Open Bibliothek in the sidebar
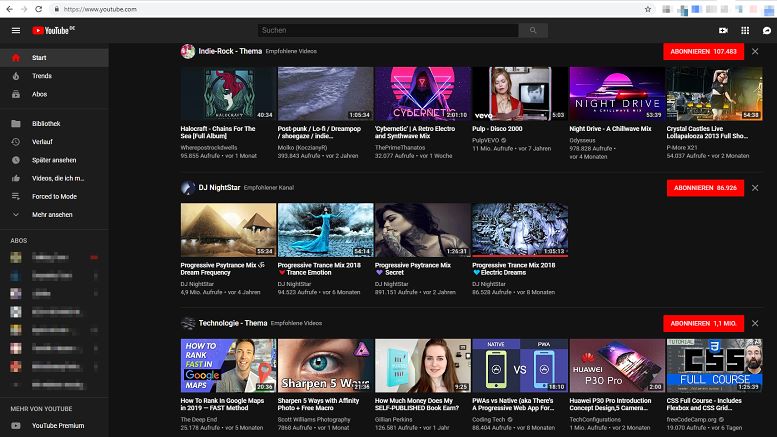The image size is (777, 437). [x=55, y=124]
